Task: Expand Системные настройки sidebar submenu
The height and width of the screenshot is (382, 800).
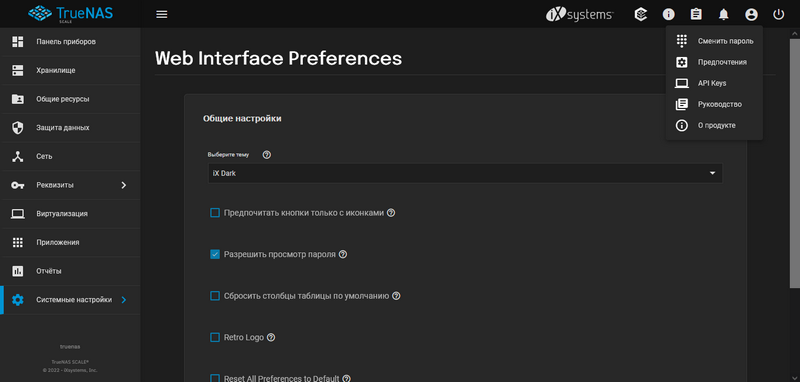Action: click(x=70, y=300)
